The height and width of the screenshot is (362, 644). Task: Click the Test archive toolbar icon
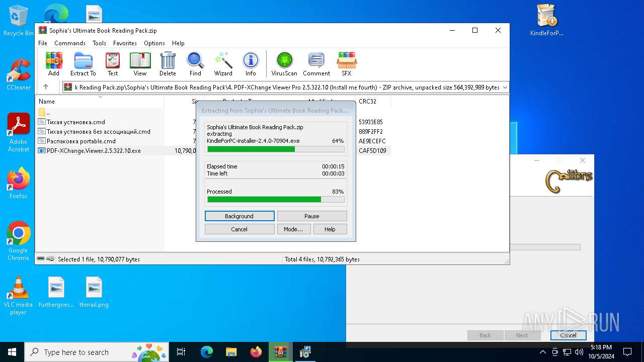coord(113,64)
